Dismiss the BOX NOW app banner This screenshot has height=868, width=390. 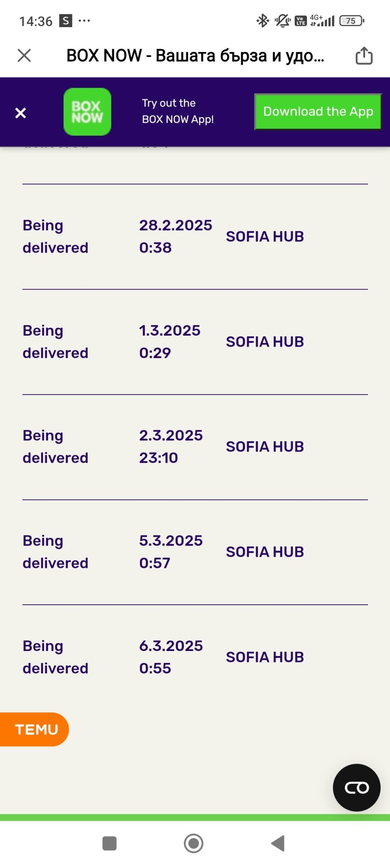pos(20,113)
